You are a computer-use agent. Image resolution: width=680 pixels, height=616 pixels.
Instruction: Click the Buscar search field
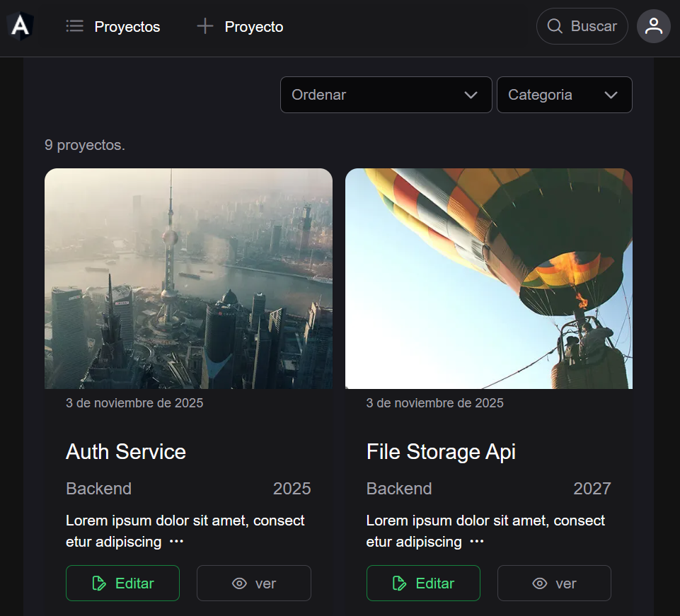coord(582,26)
